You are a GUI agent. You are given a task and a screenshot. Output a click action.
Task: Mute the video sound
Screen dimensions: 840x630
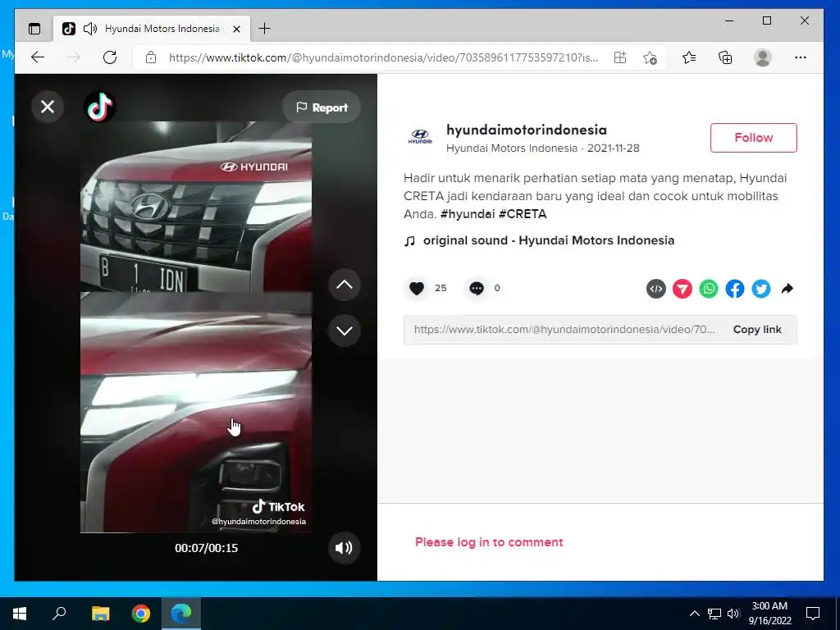point(344,547)
